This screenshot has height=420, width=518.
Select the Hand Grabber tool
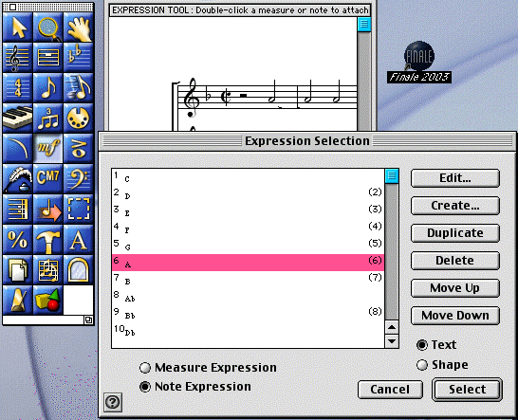tap(79, 27)
